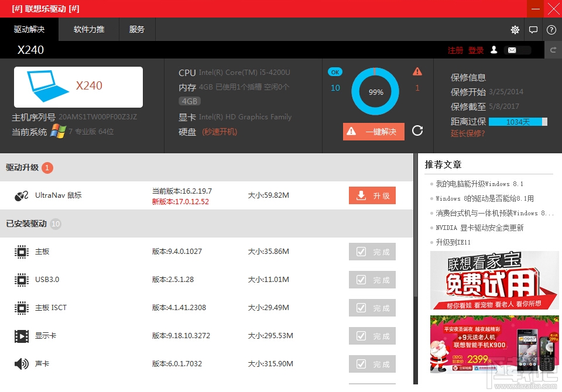Click the refresh scan circular arrow
This screenshot has width=562, height=392.
[x=417, y=130]
